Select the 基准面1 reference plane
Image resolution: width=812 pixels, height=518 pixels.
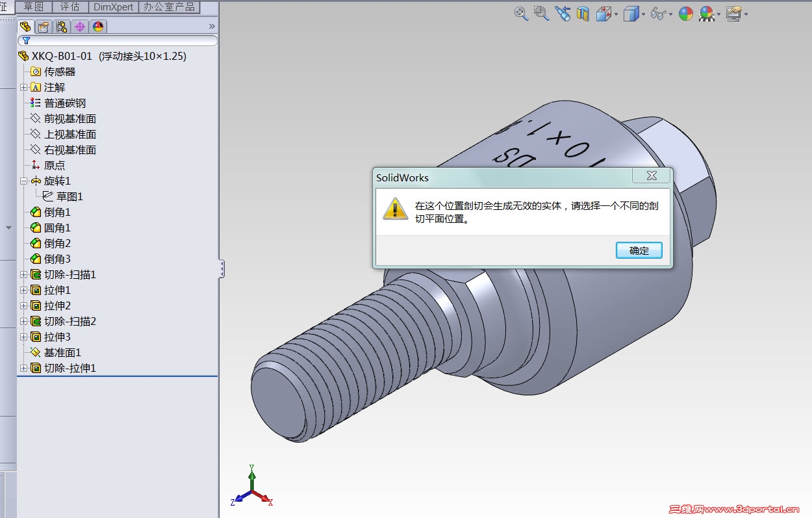pos(56,352)
